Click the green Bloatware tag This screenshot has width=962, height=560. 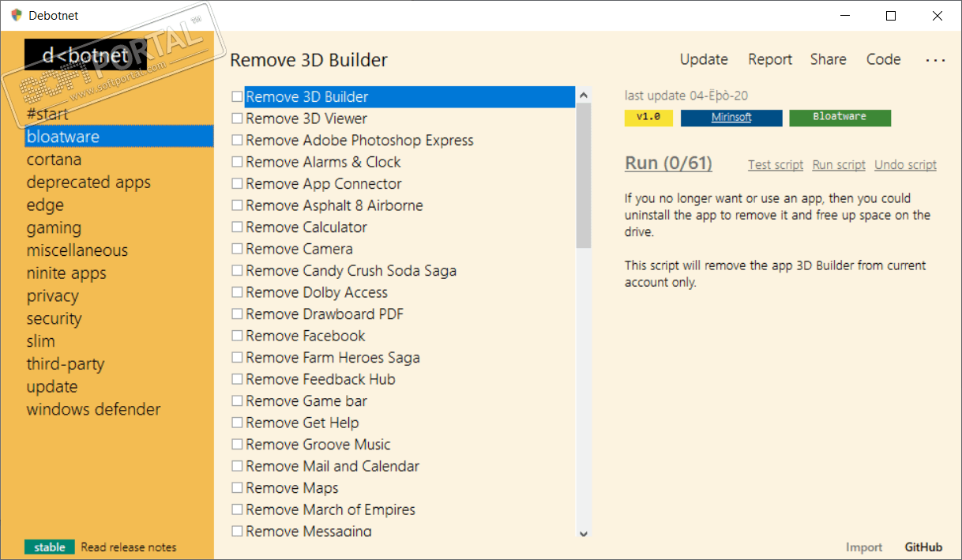840,118
